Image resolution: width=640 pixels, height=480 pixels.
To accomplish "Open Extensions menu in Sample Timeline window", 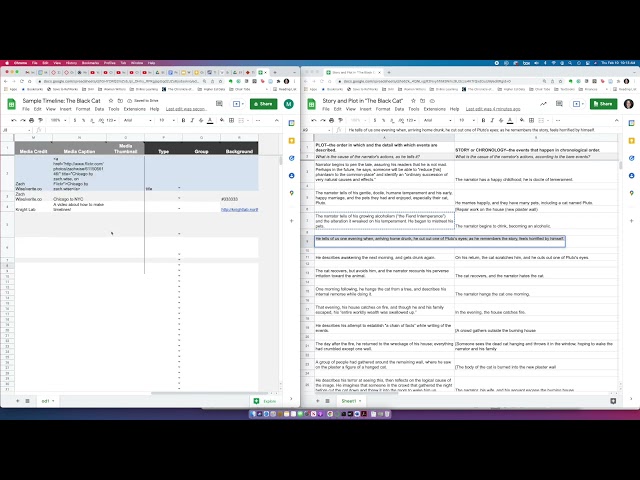I will tap(134, 109).
